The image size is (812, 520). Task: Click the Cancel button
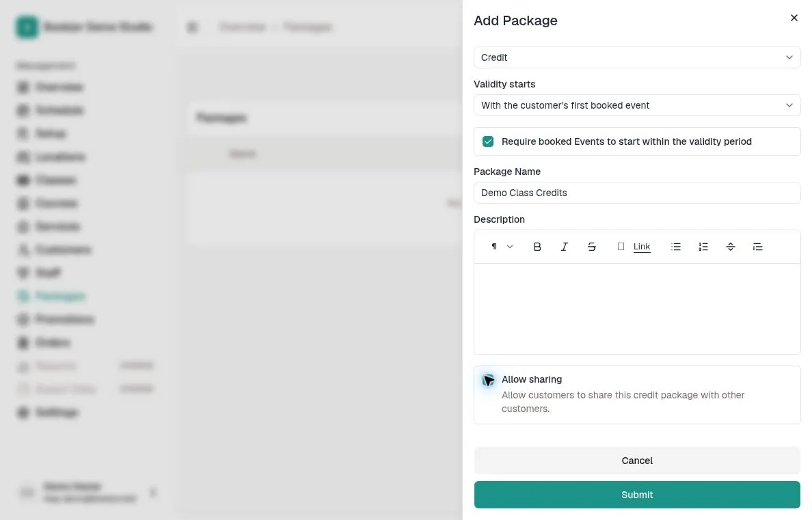(x=637, y=461)
